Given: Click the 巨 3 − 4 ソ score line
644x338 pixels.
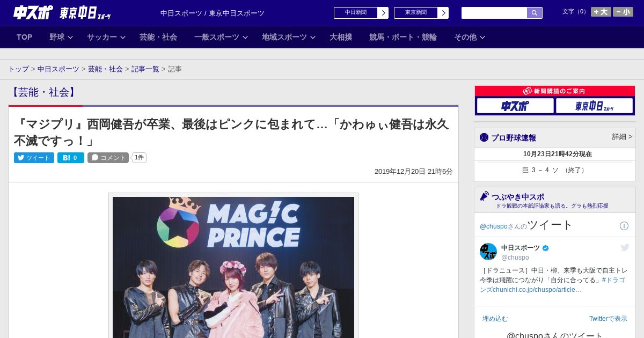Looking at the screenshot, I should pyautogui.click(x=555, y=170).
